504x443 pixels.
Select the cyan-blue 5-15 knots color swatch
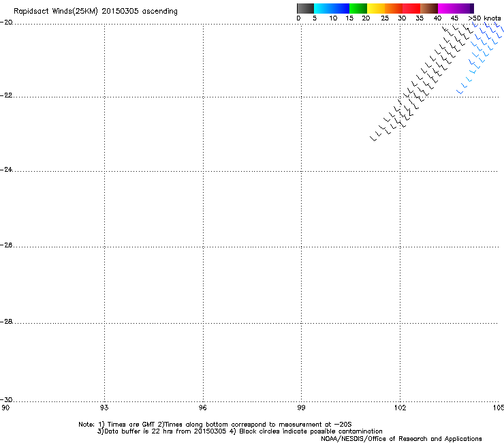click(332, 8)
